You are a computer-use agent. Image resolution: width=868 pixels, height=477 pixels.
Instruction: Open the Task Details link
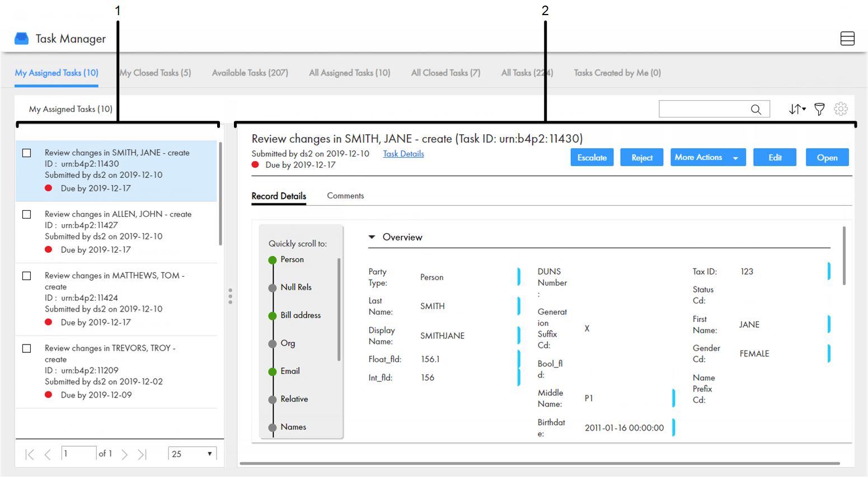[403, 154]
